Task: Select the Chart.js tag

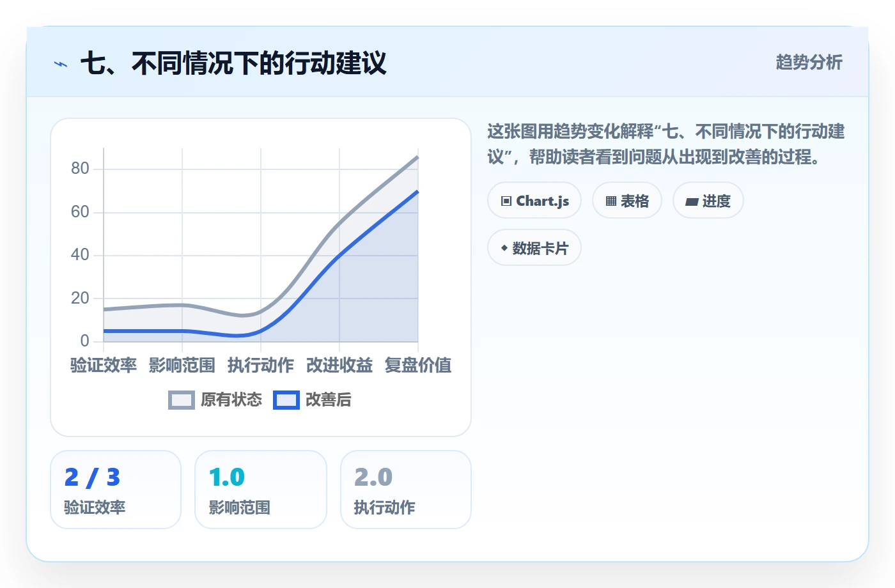Action: (534, 201)
